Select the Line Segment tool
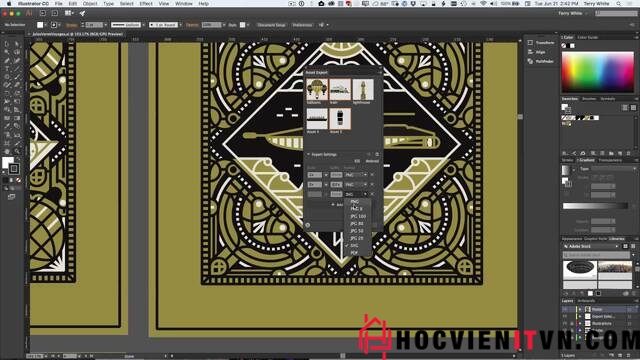 tap(17, 69)
